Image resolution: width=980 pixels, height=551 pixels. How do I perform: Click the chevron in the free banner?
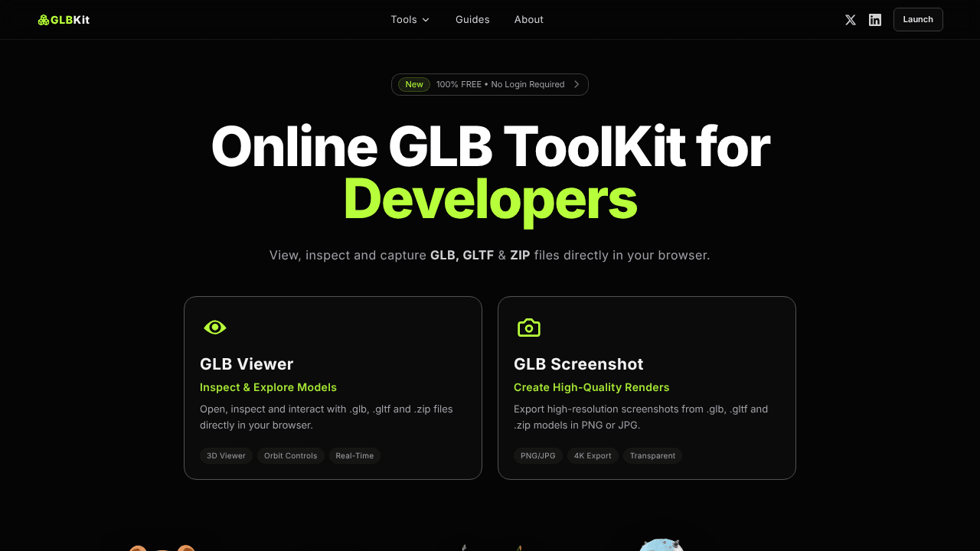click(577, 84)
